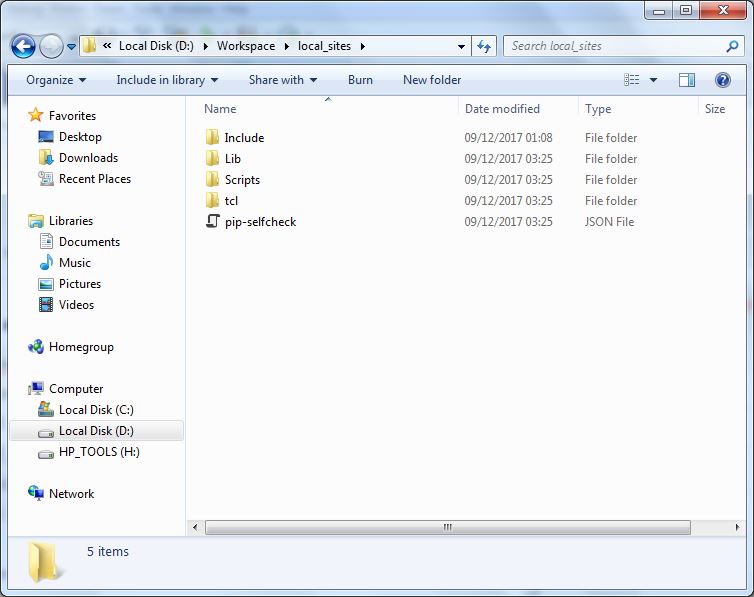Select Workspace in address path
Screen dimensions: 754x597
246,46
